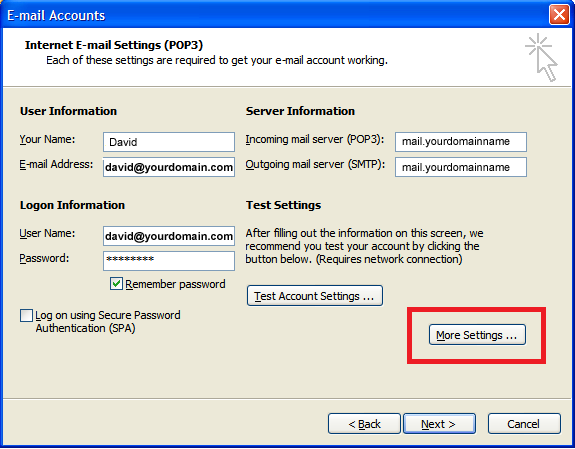Click into the Password field
The width and height of the screenshot is (575, 449).
pos(169,261)
